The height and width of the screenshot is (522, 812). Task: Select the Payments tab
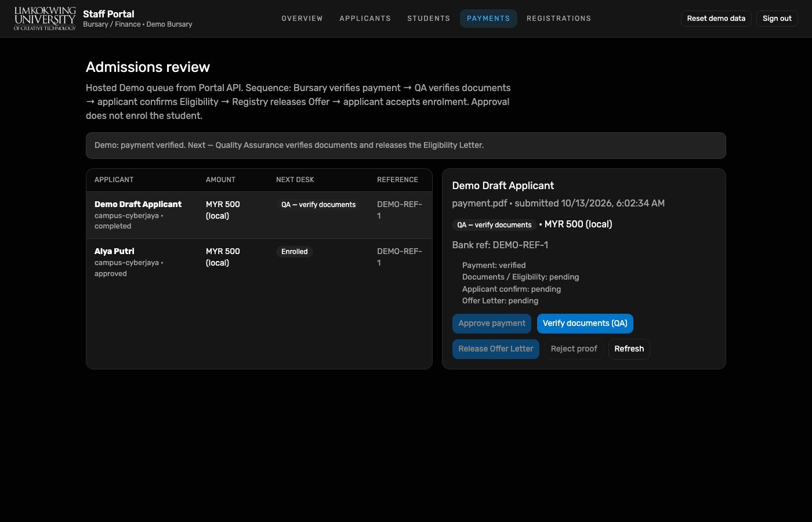click(x=488, y=19)
